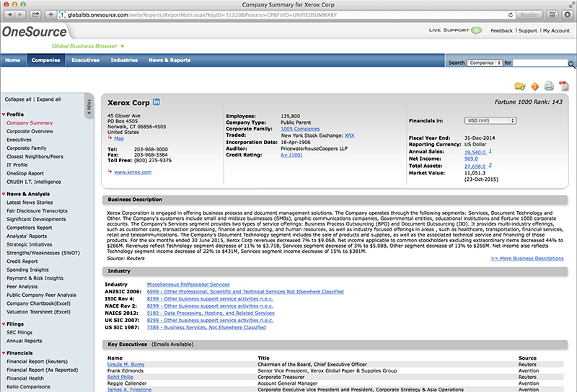The image size is (577, 392).
Task: Open the A+ (100) credit rating
Action: coord(291,155)
